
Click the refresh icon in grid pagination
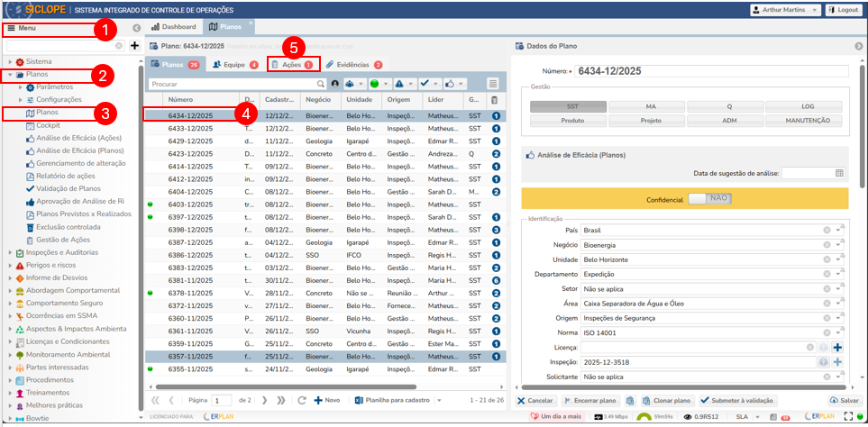point(304,400)
